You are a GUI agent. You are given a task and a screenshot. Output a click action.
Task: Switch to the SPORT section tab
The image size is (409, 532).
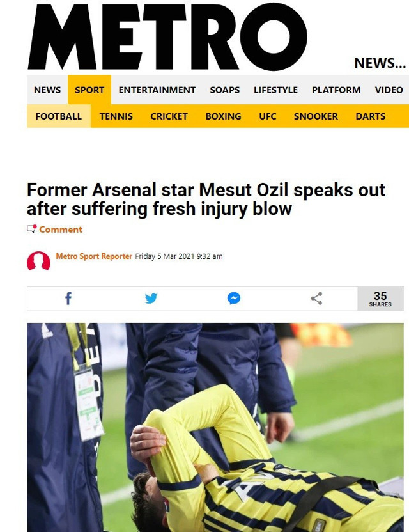coord(89,90)
